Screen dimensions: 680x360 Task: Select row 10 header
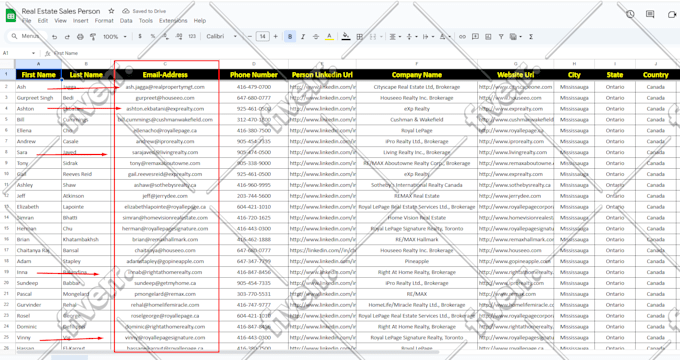[x=7, y=174]
